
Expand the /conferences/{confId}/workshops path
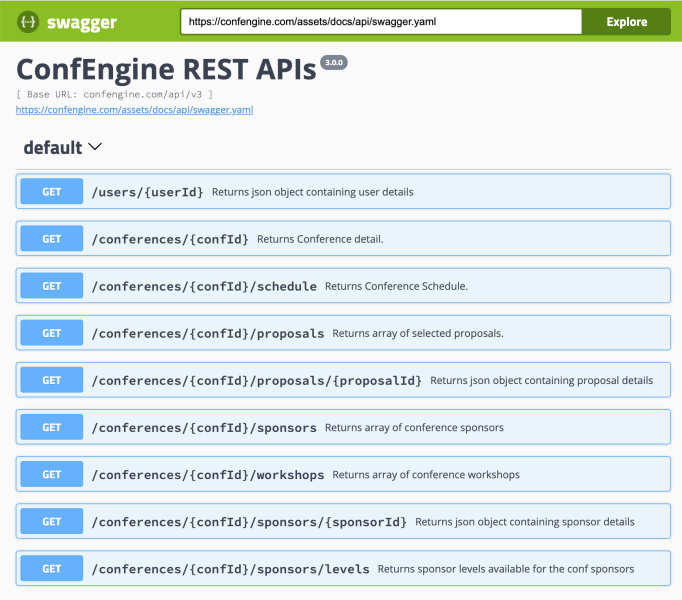(208, 475)
